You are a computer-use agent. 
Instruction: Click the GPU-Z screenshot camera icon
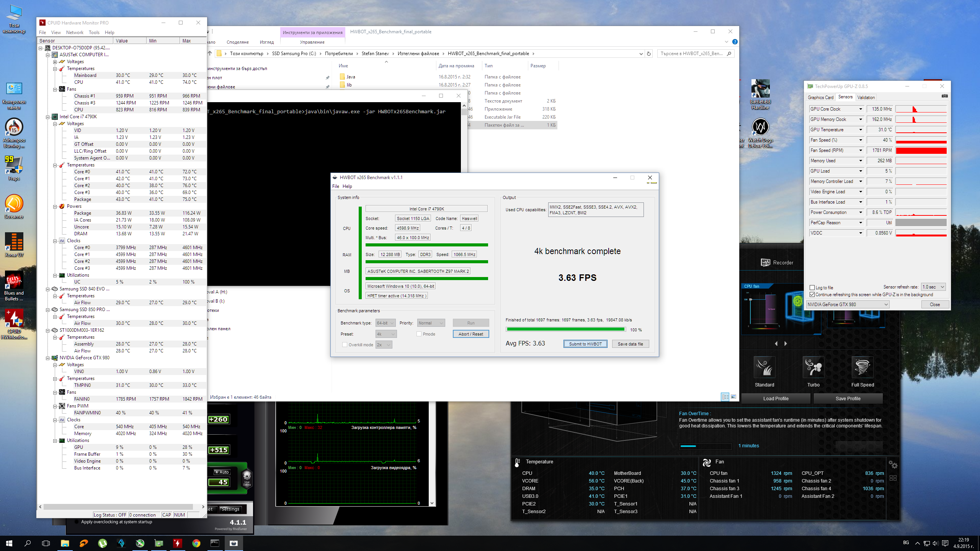click(x=944, y=96)
